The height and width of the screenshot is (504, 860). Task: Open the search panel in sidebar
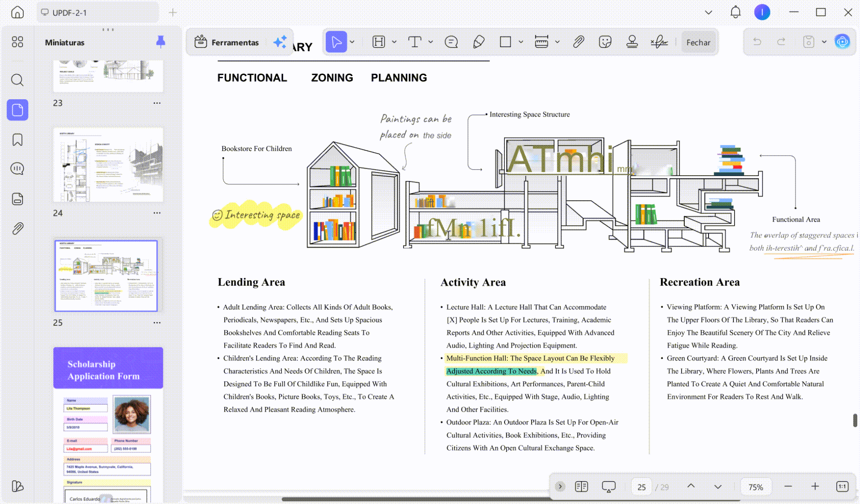coord(17,80)
